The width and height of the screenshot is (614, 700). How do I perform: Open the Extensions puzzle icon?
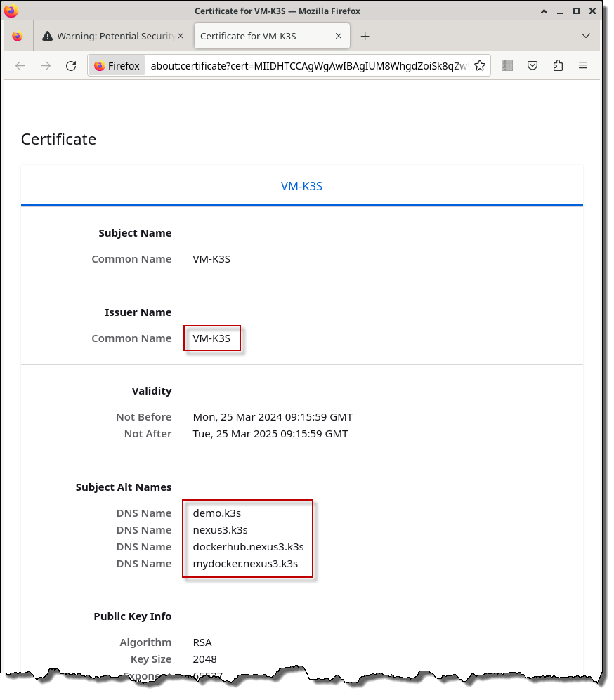point(558,65)
